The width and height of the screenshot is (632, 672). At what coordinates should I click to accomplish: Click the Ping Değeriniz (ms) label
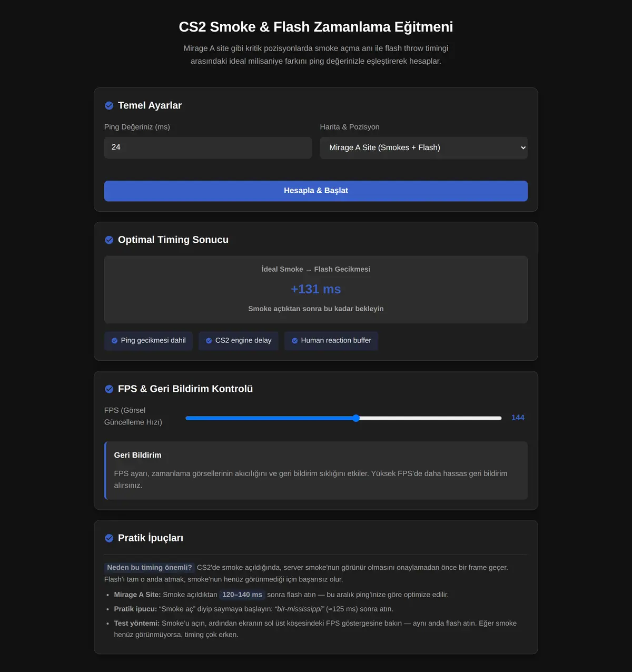137,127
